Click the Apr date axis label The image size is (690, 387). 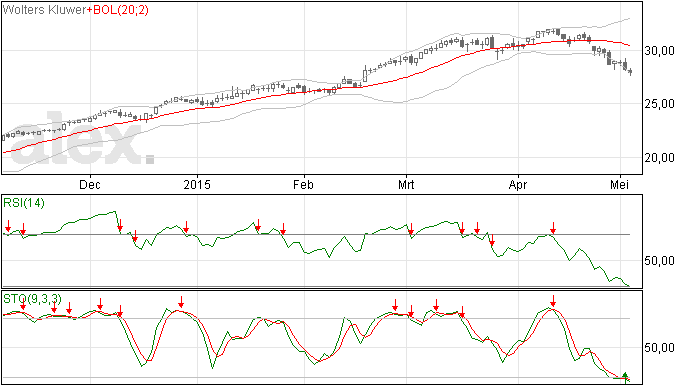pos(518,184)
